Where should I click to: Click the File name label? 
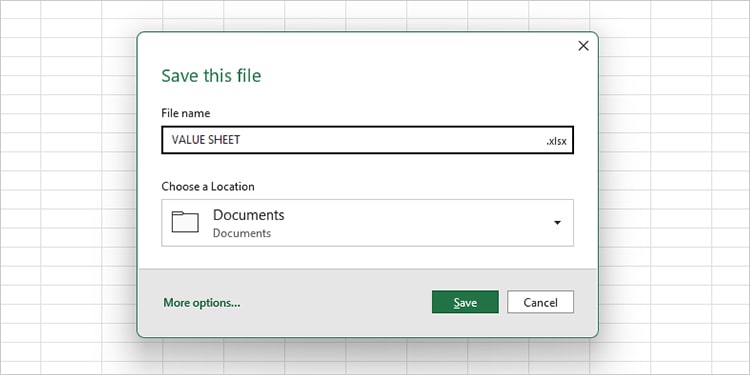(186, 113)
